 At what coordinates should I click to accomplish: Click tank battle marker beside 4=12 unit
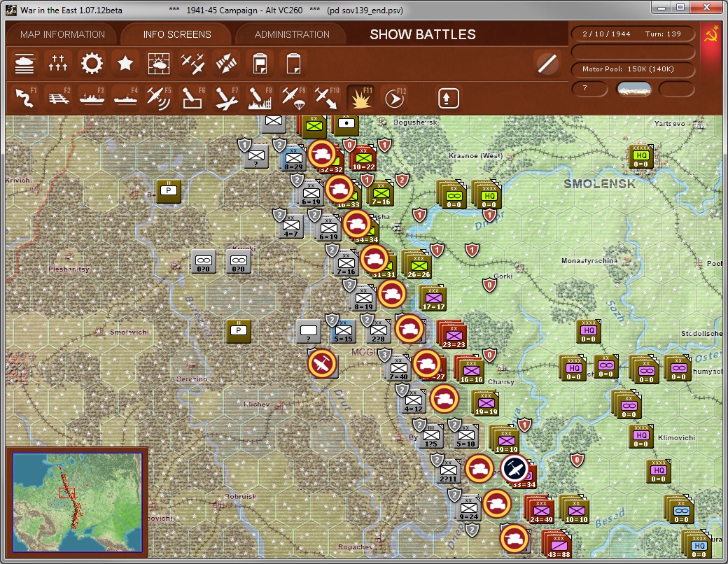tap(444, 399)
